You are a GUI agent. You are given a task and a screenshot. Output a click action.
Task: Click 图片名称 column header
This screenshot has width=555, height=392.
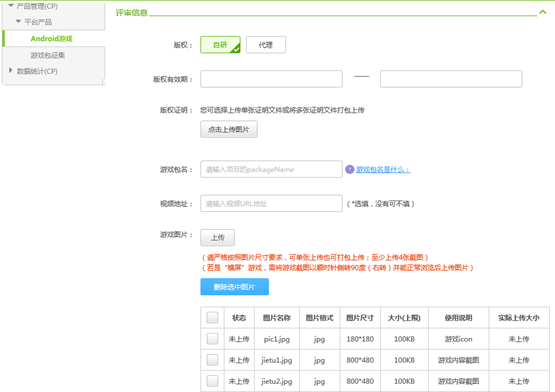pyautogui.click(x=277, y=318)
